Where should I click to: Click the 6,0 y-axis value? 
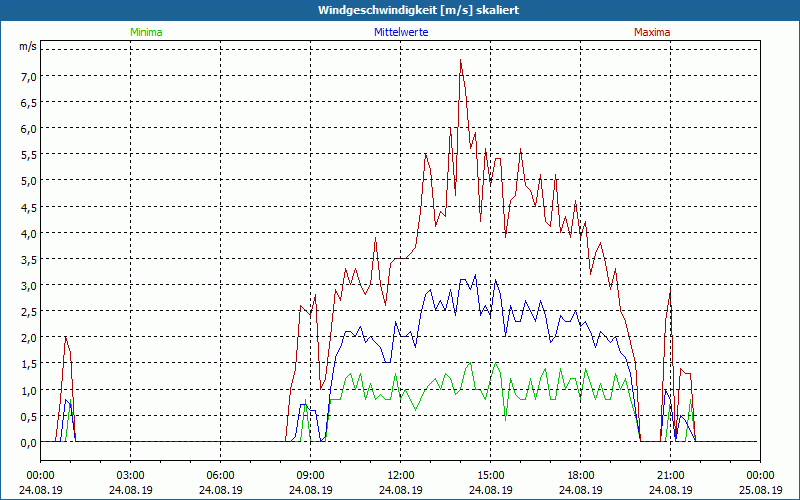point(29,129)
